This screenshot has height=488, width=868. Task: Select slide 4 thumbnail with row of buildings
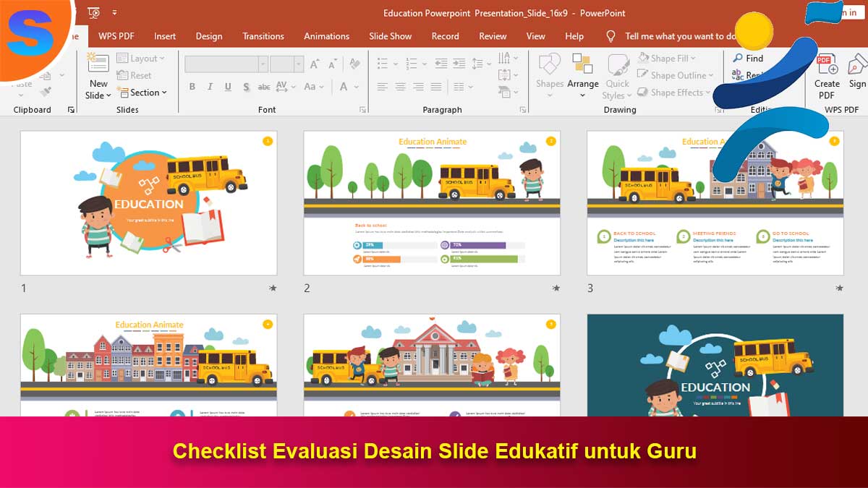(x=149, y=365)
